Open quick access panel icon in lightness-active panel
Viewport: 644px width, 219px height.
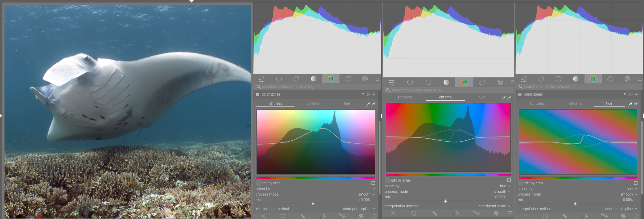(262, 79)
